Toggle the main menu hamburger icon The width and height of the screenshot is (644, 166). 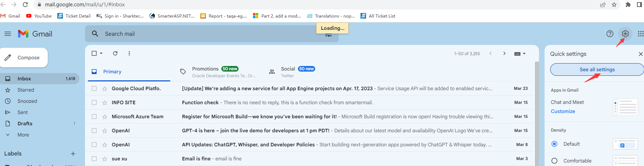click(x=8, y=34)
